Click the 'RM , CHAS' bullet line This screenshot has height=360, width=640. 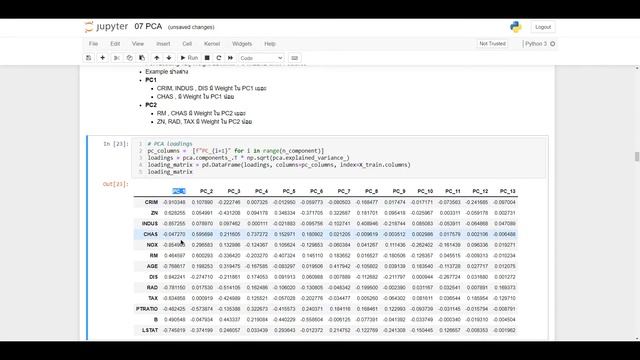[201, 113]
